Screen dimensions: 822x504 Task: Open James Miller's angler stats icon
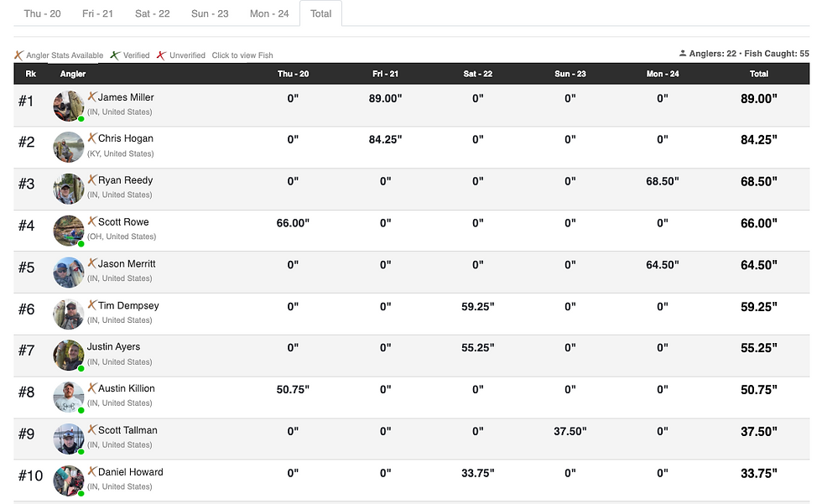click(91, 96)
